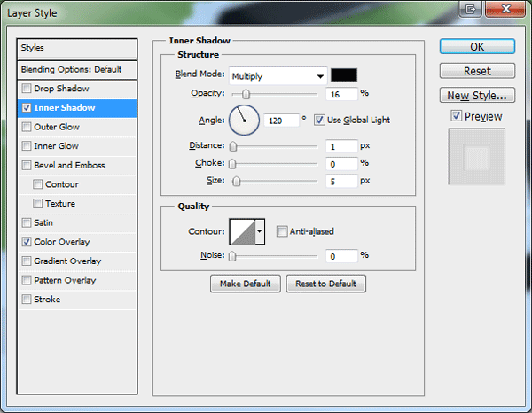
Task: Enable the Inner Glow checkbox
Action: [26, 146]
